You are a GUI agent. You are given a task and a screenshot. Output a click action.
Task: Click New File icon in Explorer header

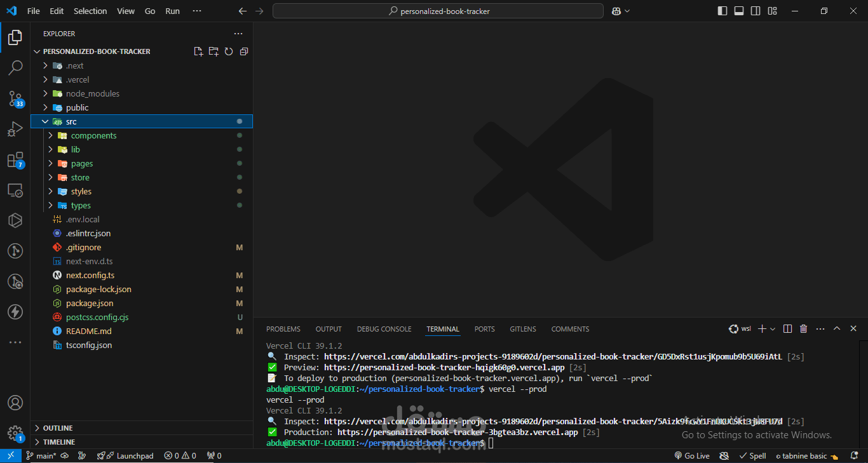(198, 51)
